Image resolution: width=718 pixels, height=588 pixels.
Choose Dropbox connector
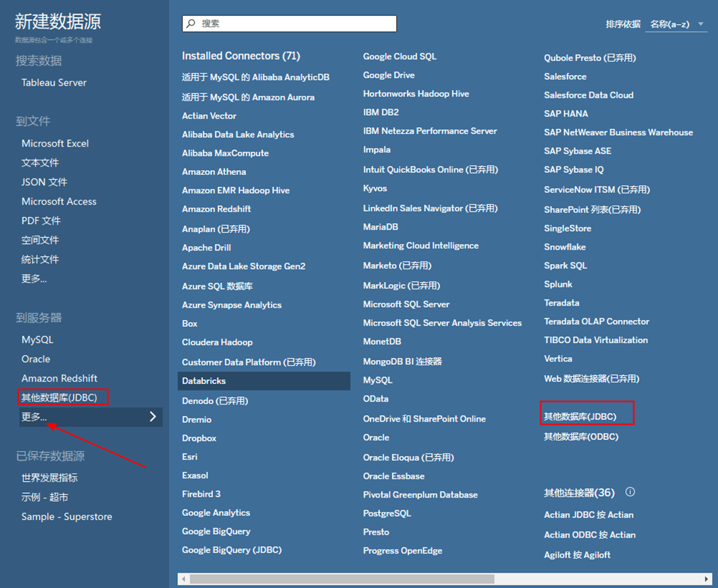pyautogui.click(x=199, y=438)
